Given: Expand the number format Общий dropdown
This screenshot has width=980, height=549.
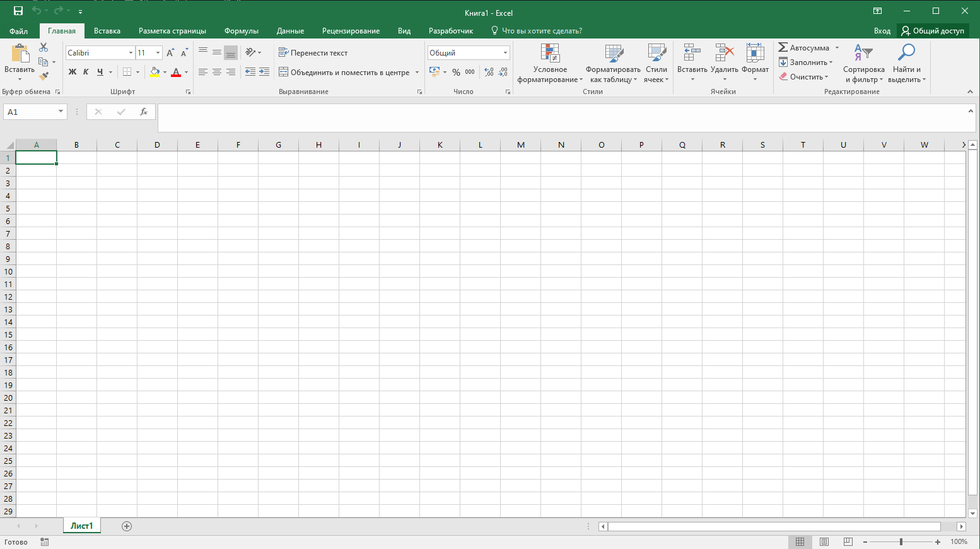Looking at the screenshot, I should click(505, 53).
